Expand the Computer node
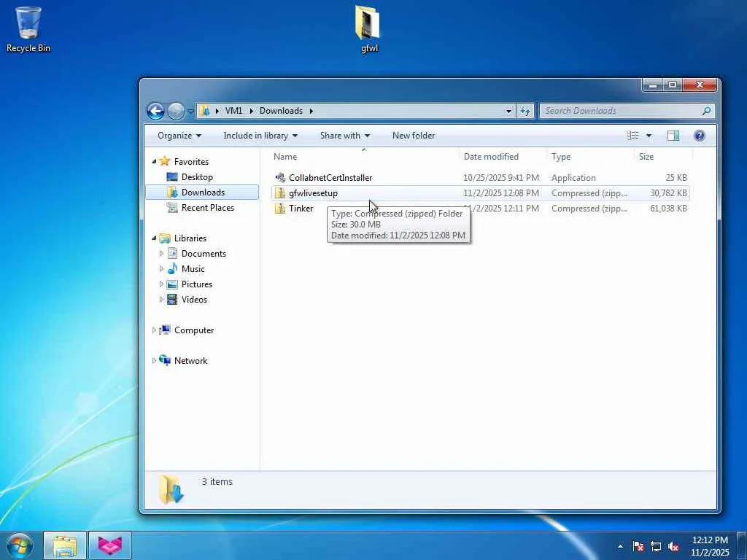This screenshot has width=747, height=560. 154,330
